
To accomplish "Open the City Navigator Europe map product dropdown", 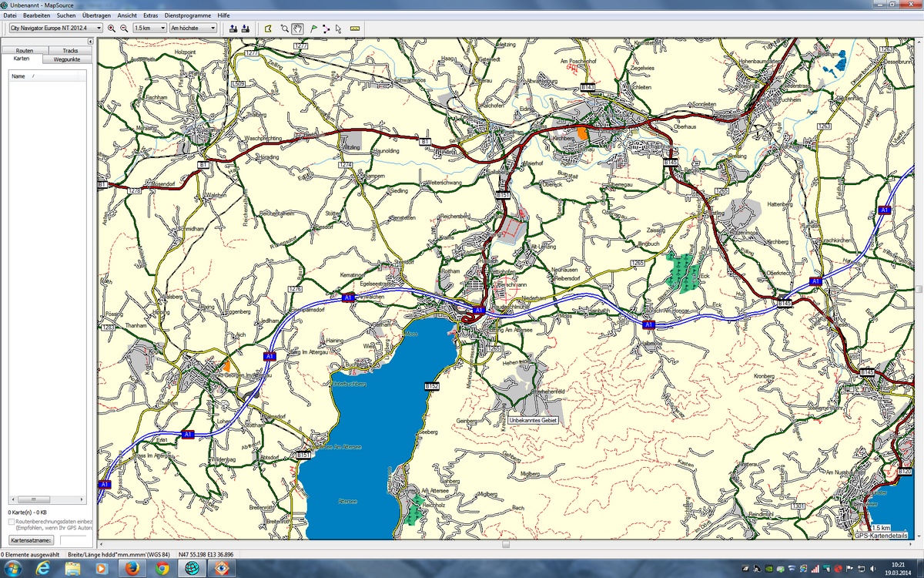I will [99, 28].
